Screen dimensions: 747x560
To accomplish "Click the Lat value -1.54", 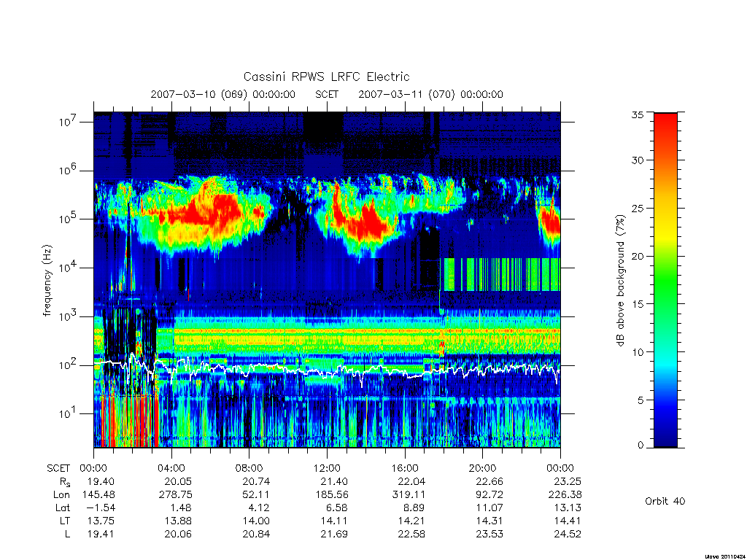I will click(x=101, y=507).
